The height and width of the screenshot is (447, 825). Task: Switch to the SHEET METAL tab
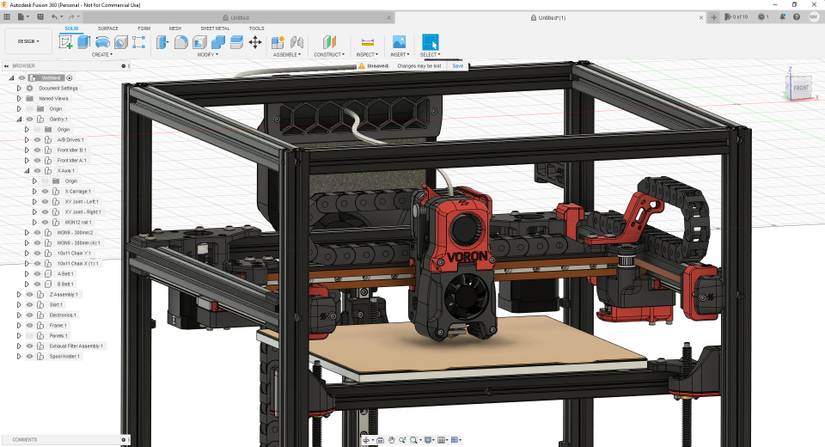(x=215, y=28)
